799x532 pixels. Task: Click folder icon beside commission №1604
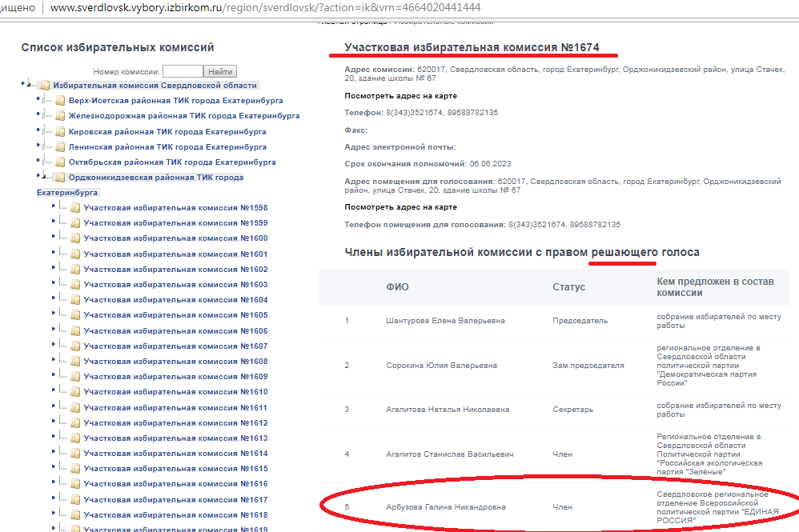coord(75,300)
